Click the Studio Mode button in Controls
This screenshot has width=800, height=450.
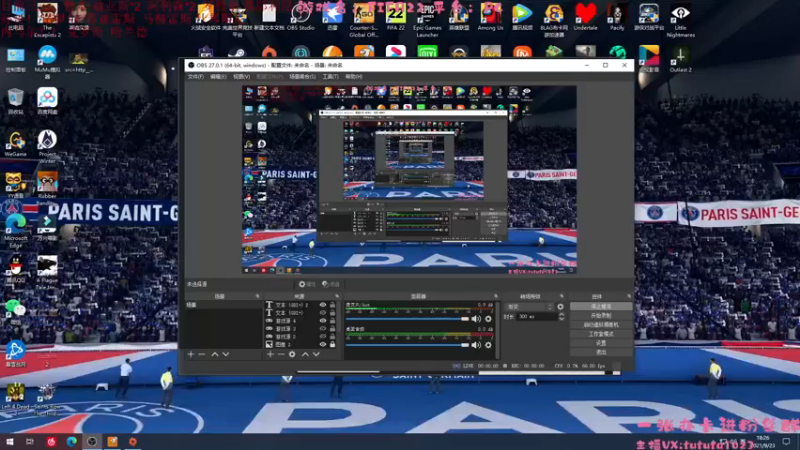coord(601,334)
